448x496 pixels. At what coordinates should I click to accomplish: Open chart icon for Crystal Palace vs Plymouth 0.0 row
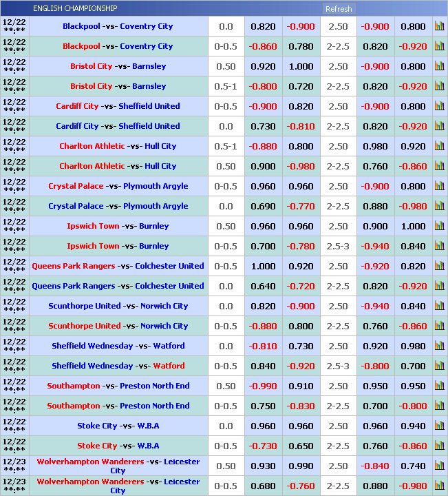439,207
